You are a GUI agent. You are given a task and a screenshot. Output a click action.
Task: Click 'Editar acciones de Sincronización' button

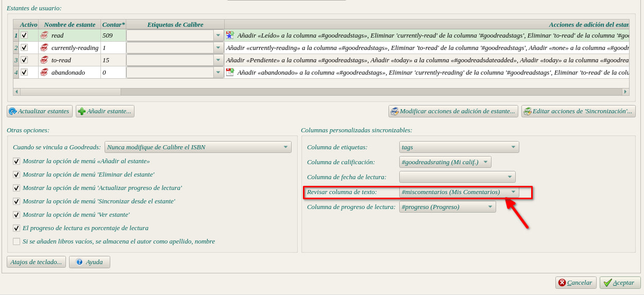click(x=578, y=111)
